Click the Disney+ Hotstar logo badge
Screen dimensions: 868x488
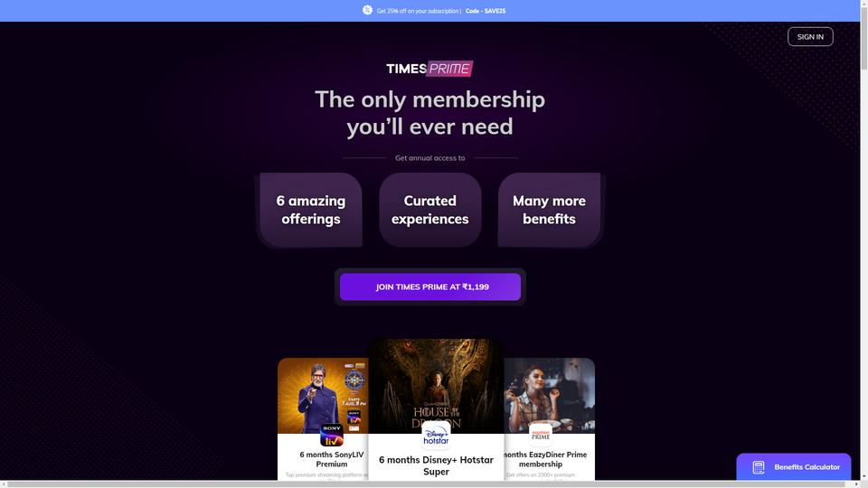[436, 435]
